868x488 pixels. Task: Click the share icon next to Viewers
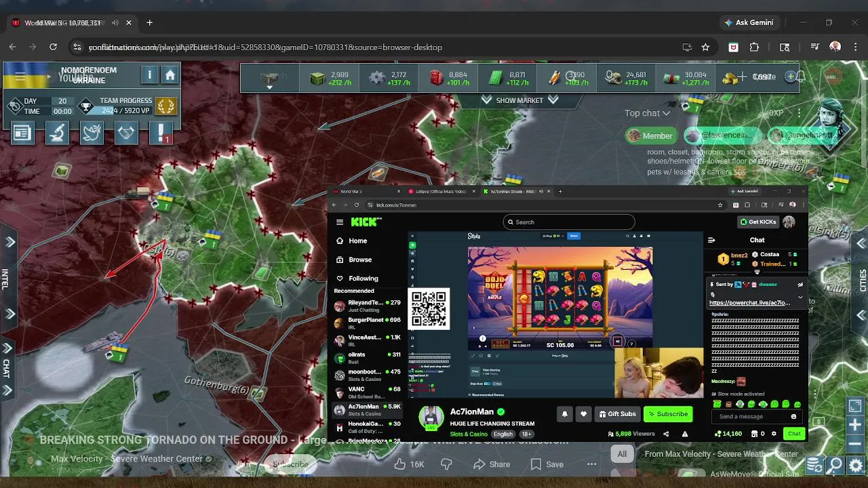click(x=666, y=434)
